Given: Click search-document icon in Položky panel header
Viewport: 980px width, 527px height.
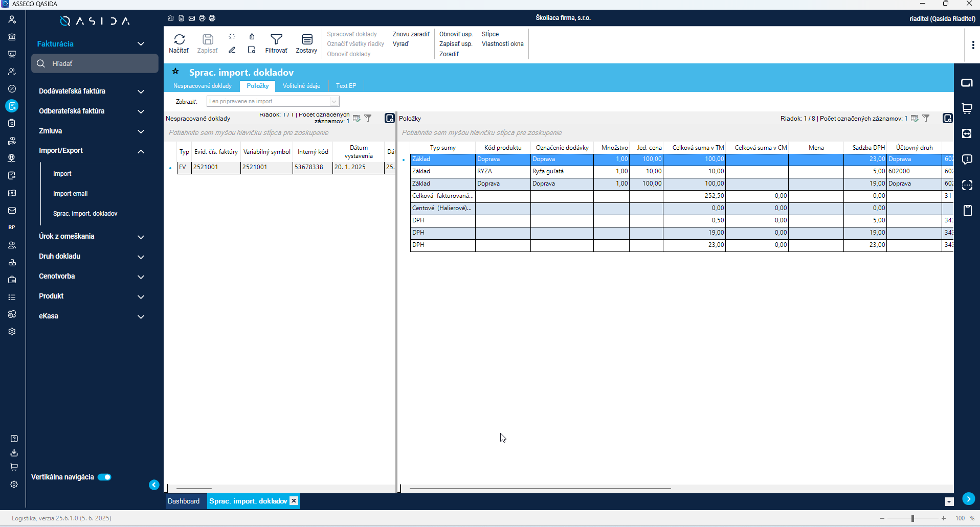Looking at the screenshot, I should 948,118.
